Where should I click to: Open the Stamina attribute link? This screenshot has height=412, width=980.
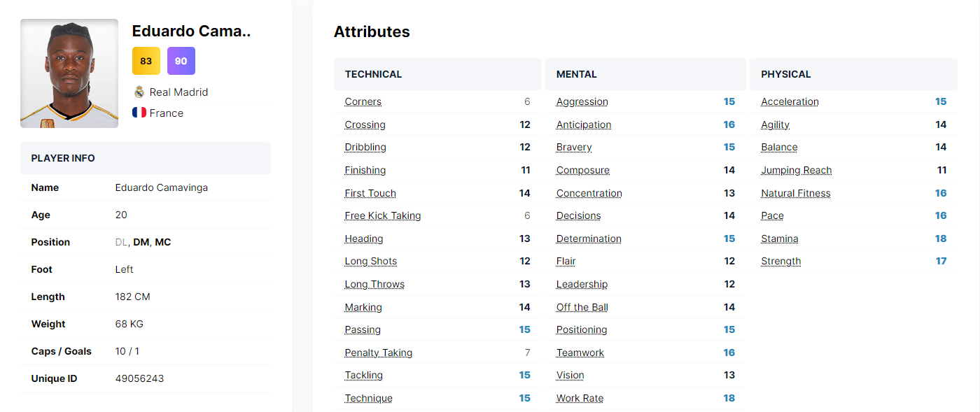[x=779, y=239]
